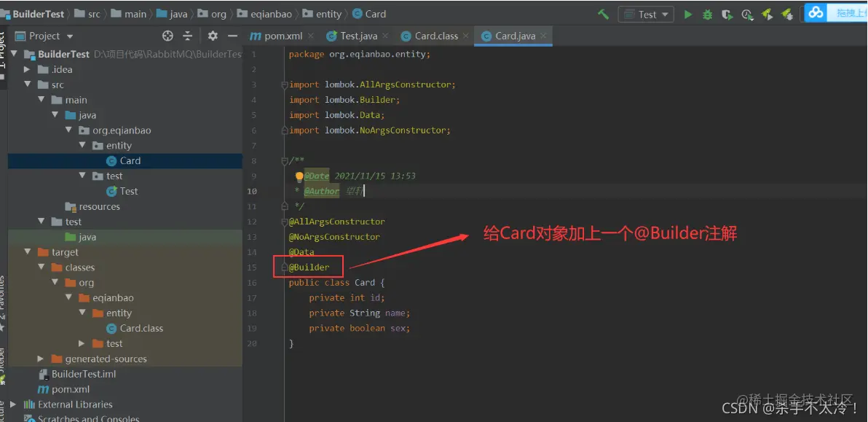The width and height of the screenshot is (868, 422).
Task: Start debugging with the green bug icon
Action: click(708, 15)
